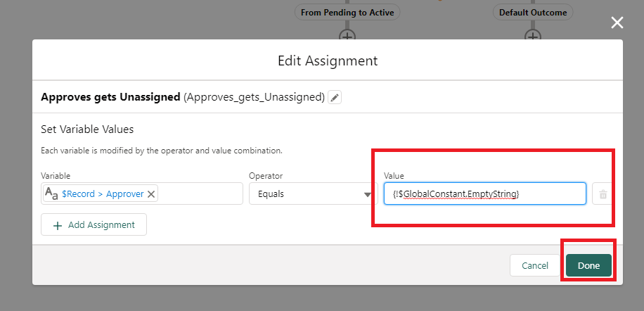
Task: Click the Add Assignment button text
Action: pyautogui.click(x=101, y=225)
